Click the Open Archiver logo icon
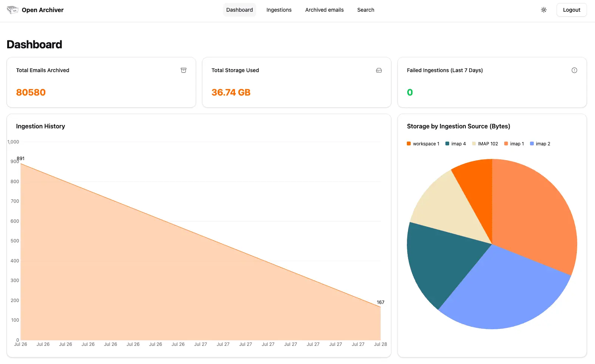The height and width of the screenshot is (364, 595). point(12,10)
